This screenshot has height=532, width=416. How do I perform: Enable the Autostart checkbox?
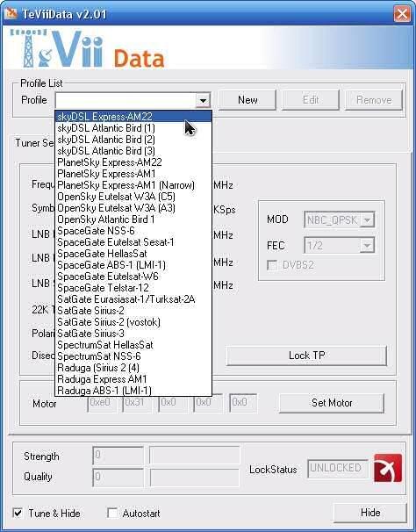[x=112, y=513]
